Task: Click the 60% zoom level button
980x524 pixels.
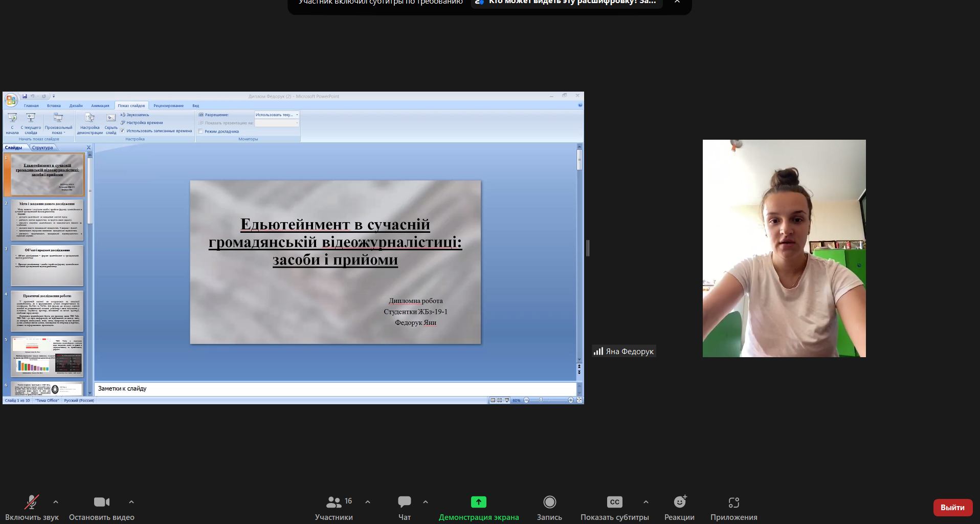Action: point(516,401)
